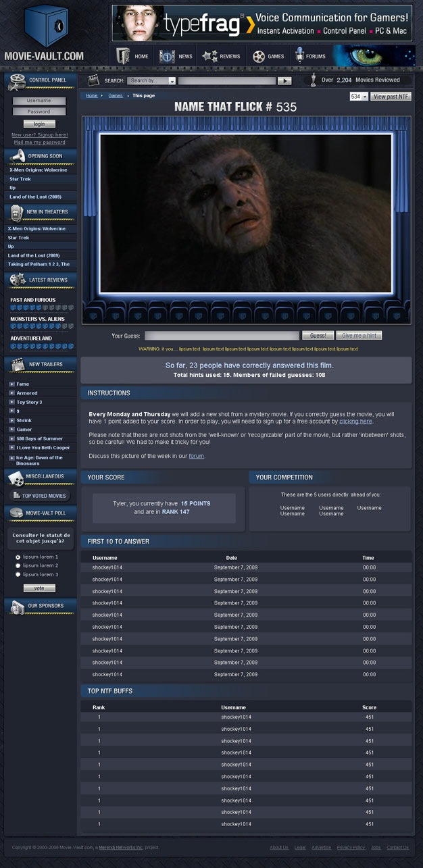Open the Privacy Policy footer link
The image size is (423, 868).
point(351,847)
